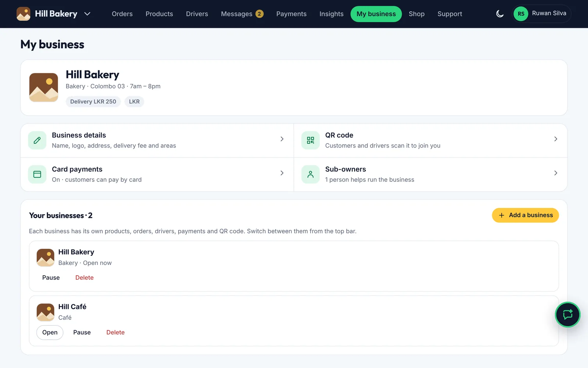Toggle dark mode with the moon icon
This screenshot has height=368, width=588.
point(500,14)
